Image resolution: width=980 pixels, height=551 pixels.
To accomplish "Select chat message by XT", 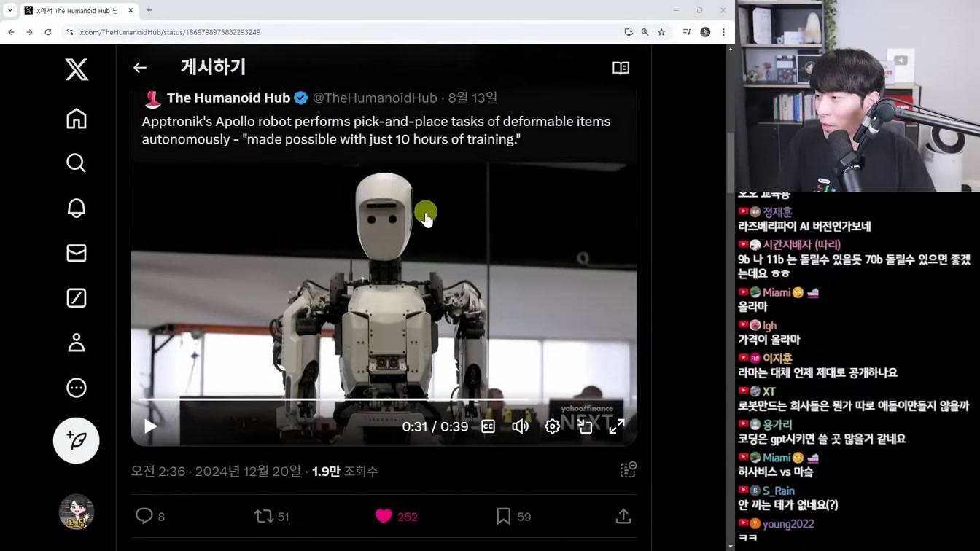I will point(853,406).
